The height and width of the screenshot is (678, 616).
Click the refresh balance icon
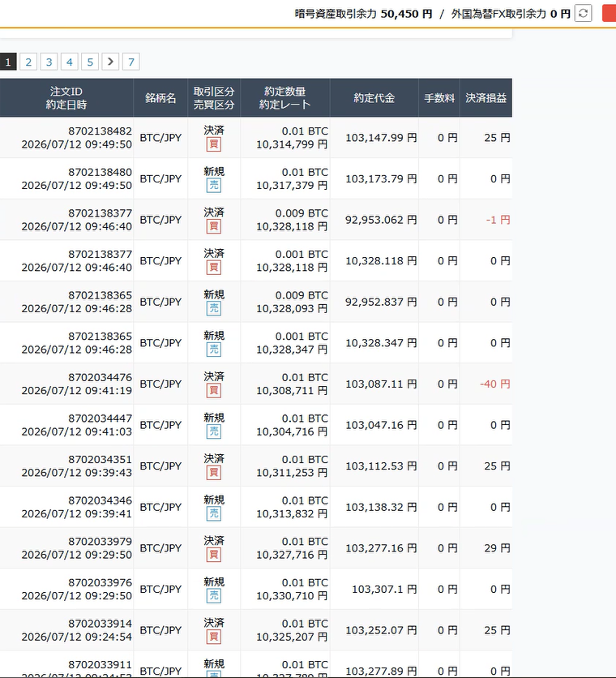[x=583, y=14]
